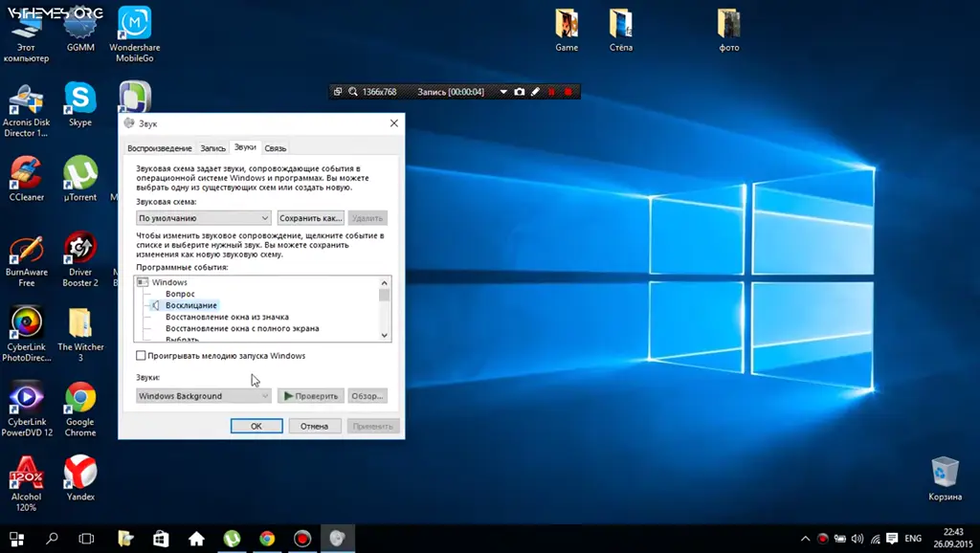Select the фото folder on desktop

728,30
